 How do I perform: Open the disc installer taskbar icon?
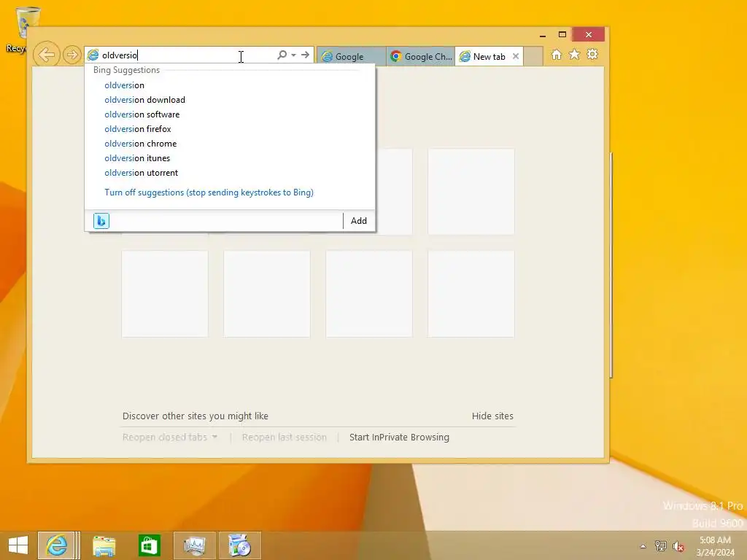[239, 545]
